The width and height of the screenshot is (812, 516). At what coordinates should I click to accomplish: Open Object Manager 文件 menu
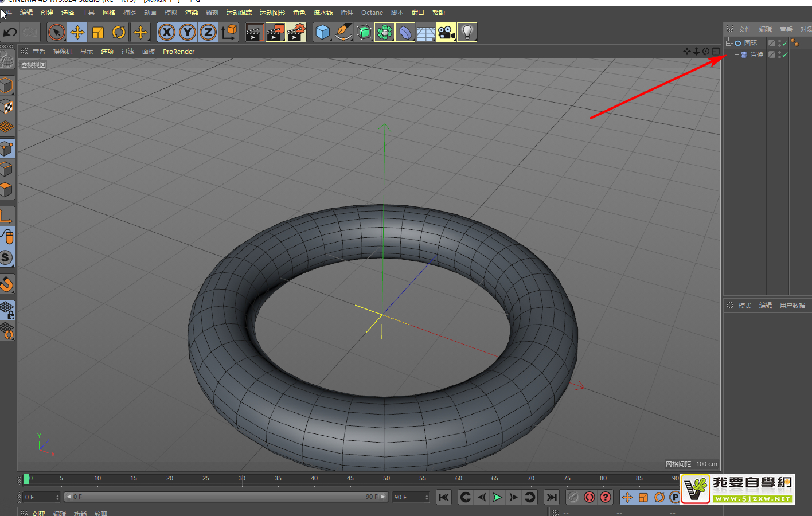click(745, 29)
